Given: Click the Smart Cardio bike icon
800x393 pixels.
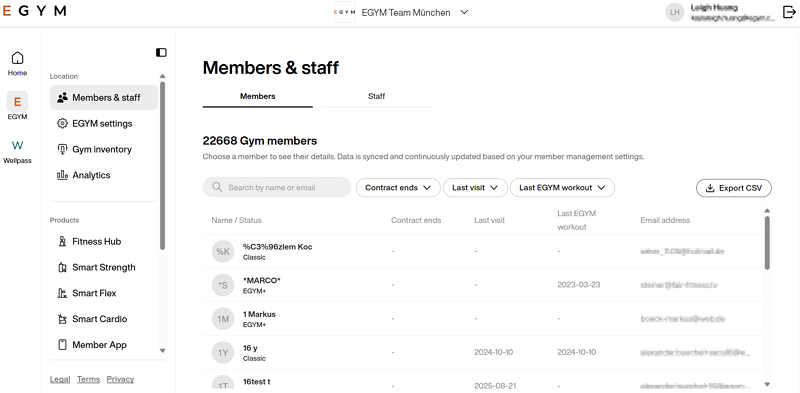Looking at the screenshot, I should coord(62,319).
